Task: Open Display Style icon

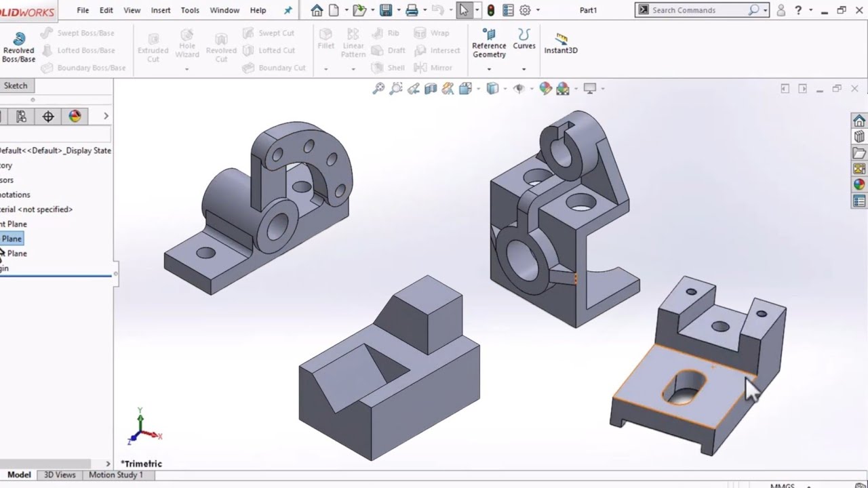Action: pyautogui.click(x=493, y=89)
